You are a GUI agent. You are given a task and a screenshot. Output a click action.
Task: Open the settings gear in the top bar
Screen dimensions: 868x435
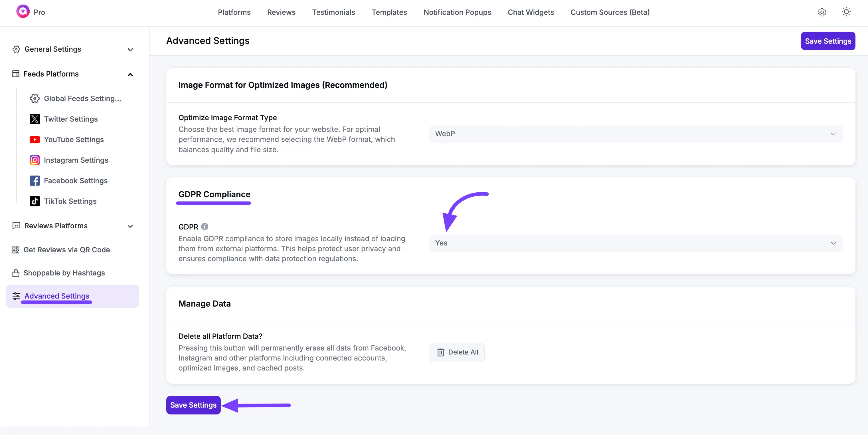point(822,12)
